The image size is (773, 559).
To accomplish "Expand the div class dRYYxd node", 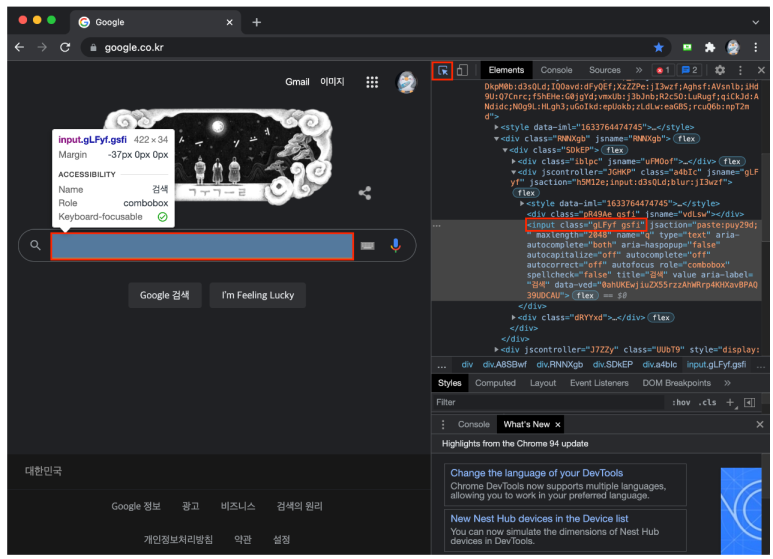I will click(x=513, y=317).
